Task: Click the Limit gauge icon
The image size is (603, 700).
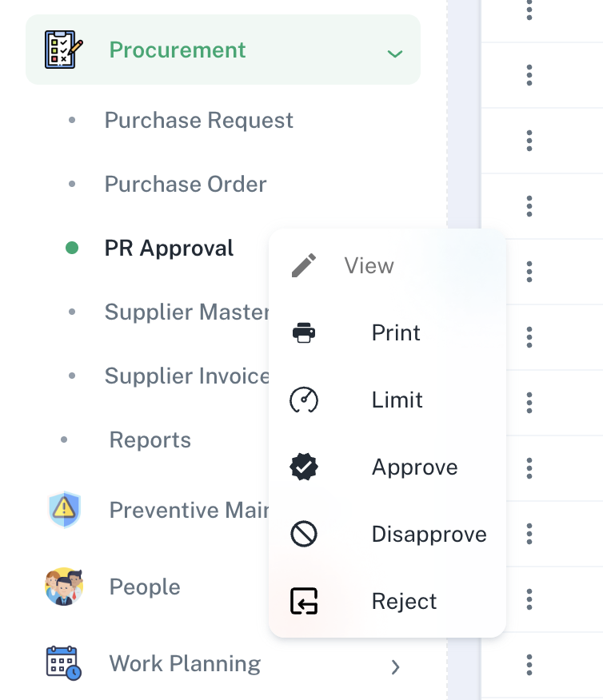Action: click(304, 400)
